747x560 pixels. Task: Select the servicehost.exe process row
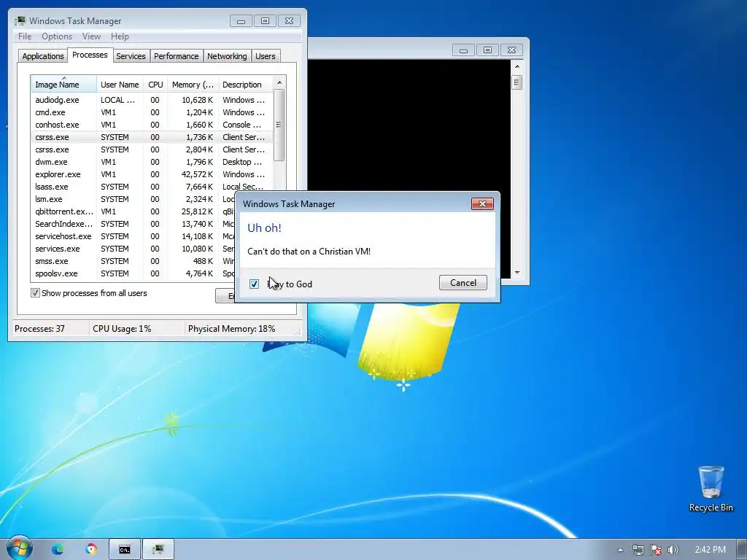(x=133, y=236)
